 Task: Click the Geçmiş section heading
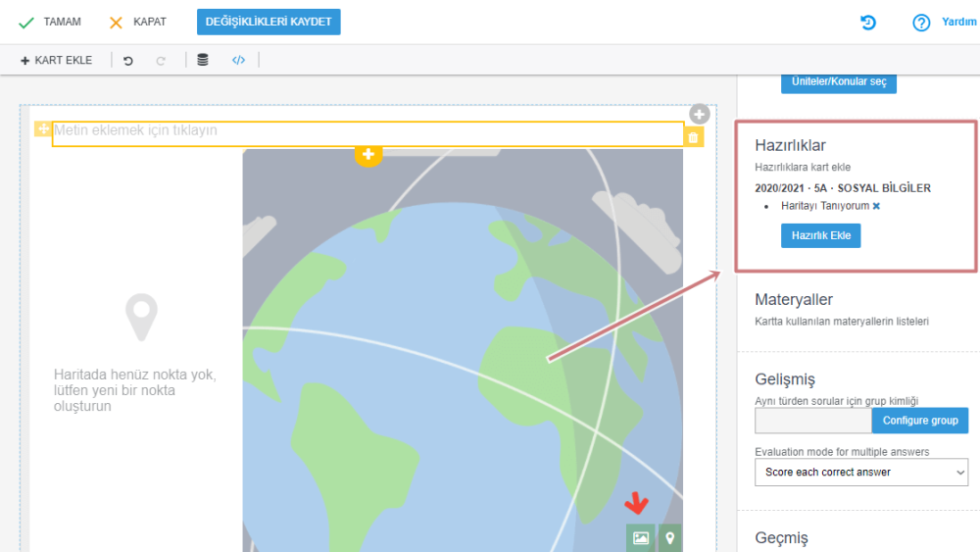pyautogui.click(x=781, y=537)
